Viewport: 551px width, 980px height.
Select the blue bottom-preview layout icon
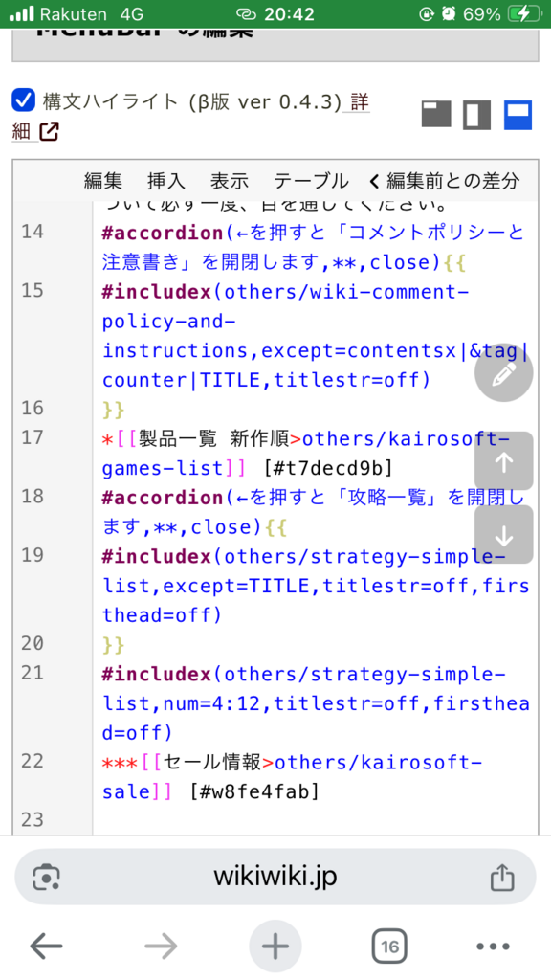pos(518,115)
